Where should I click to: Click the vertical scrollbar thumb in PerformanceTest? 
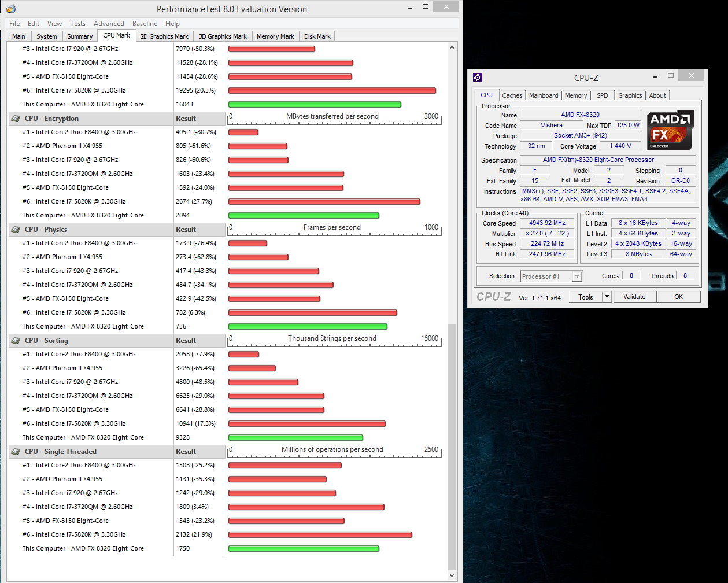[x=452, y=447]
